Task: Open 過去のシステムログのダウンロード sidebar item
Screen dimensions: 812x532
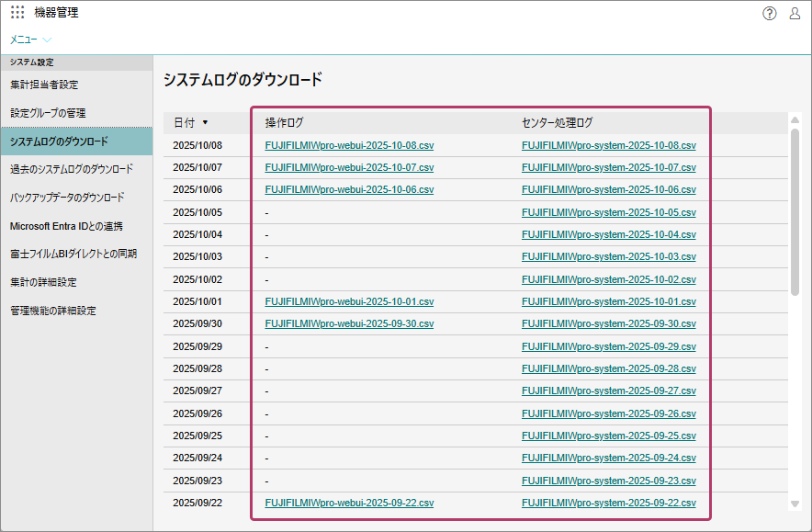Action: (72, 169)
